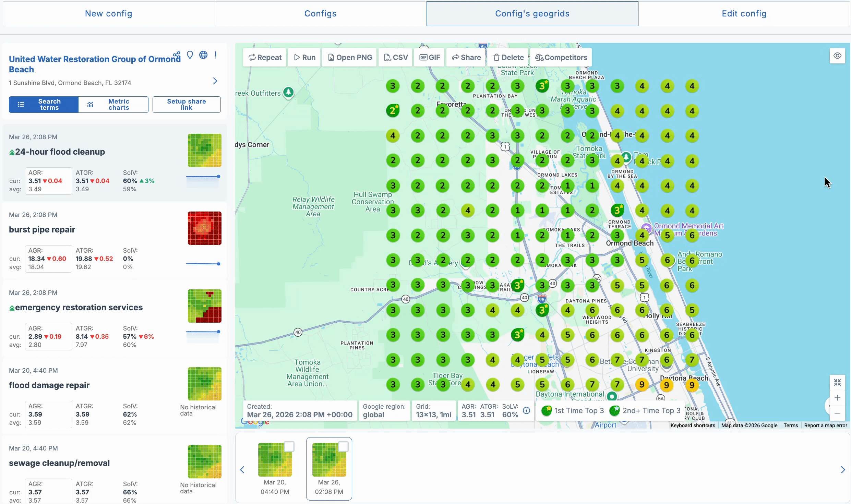The width and height of the screenshot is (851, 504).
Task: Expand business details chevron beside address
Action: [215, 81]
